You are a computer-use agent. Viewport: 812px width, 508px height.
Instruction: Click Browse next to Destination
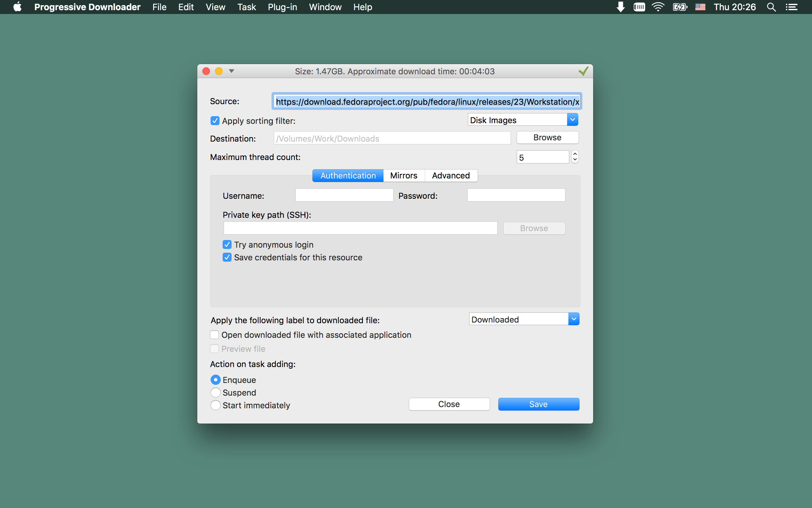pos(547,137)
